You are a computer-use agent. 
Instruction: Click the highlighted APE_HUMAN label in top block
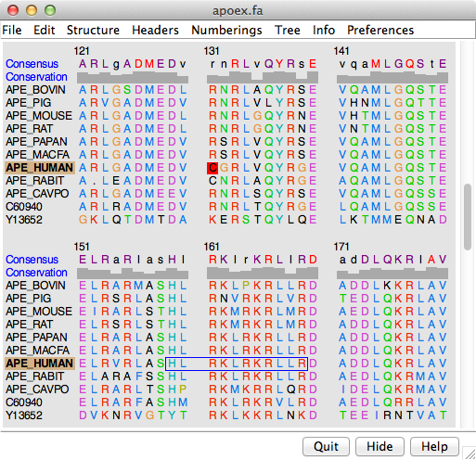tap(40, 168)
